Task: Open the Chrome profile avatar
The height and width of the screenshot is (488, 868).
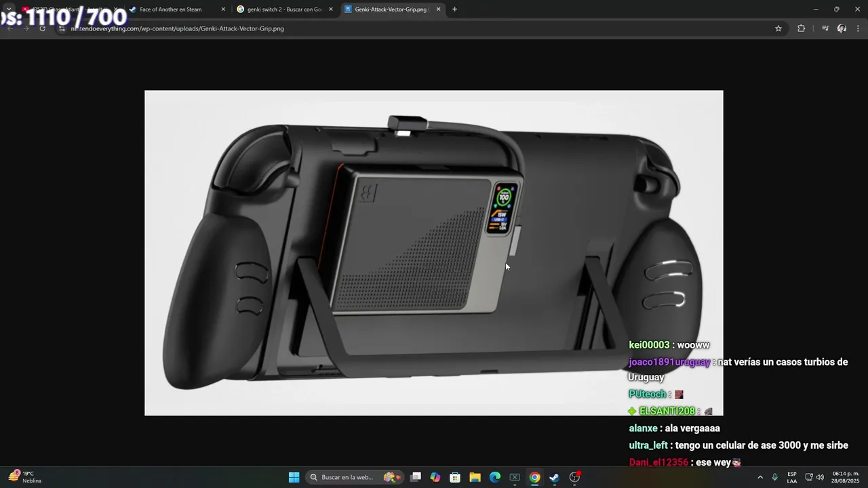Action: point(842,28)
